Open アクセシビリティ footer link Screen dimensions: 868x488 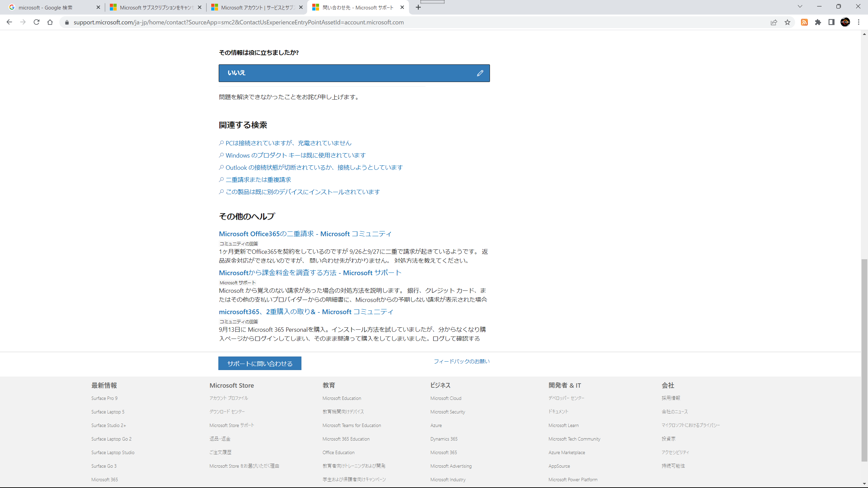(675, 452)
